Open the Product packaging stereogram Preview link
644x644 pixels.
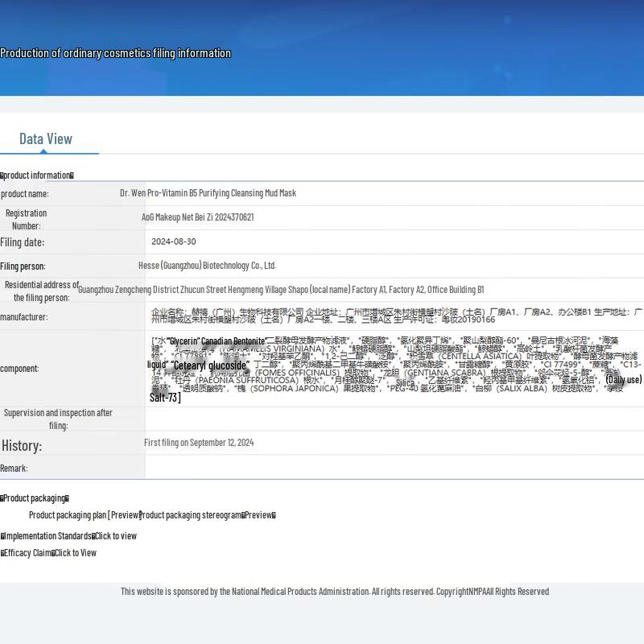point(208,515)
